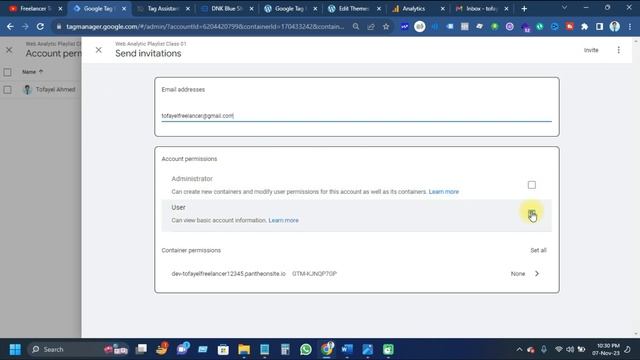Open the notifications bell icon

click(628, 349)
